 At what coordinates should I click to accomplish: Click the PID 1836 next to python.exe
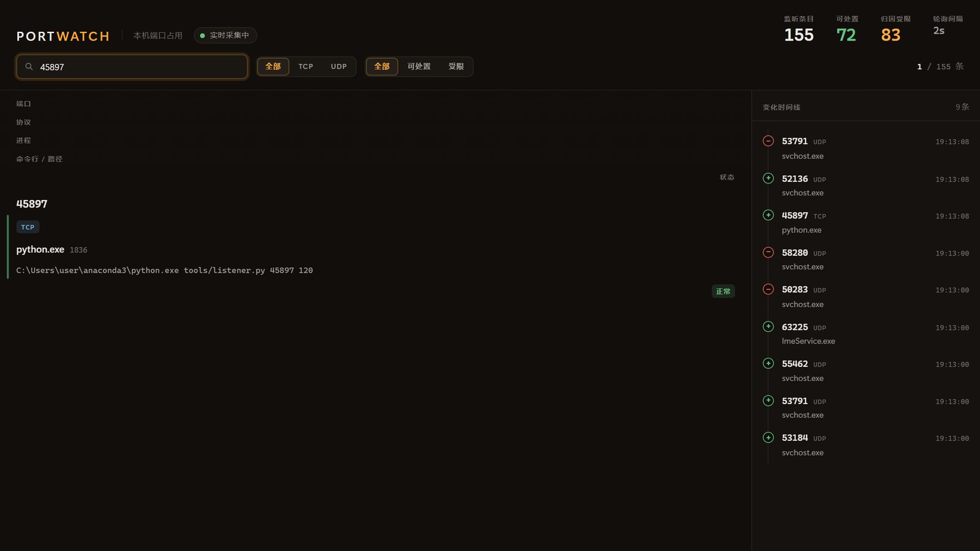coord(78,250)
